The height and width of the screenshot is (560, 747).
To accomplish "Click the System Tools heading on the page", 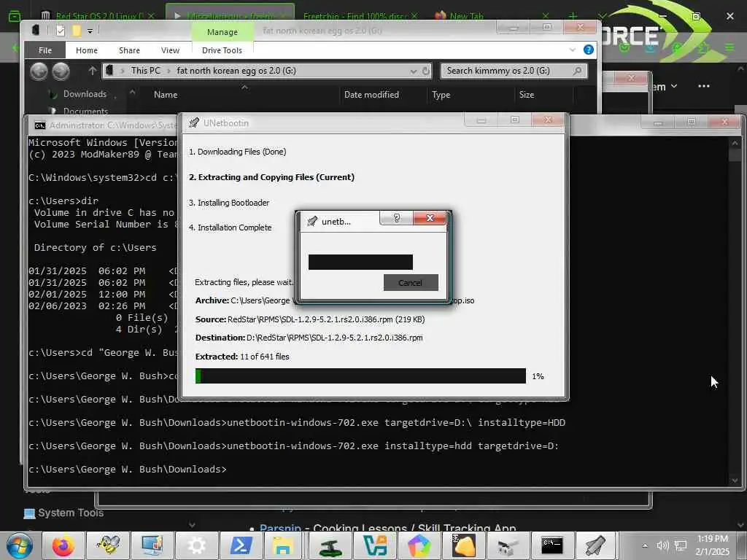I will coord(71,513).
